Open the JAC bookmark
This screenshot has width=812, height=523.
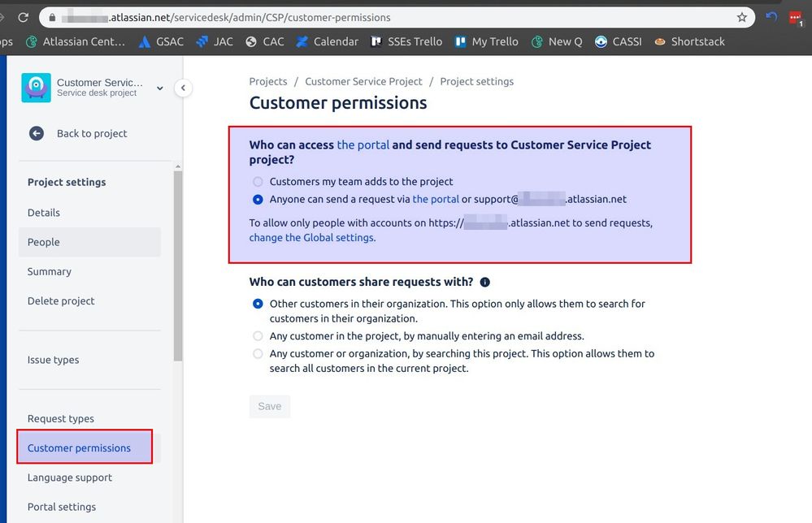click(x=215, y=41)
